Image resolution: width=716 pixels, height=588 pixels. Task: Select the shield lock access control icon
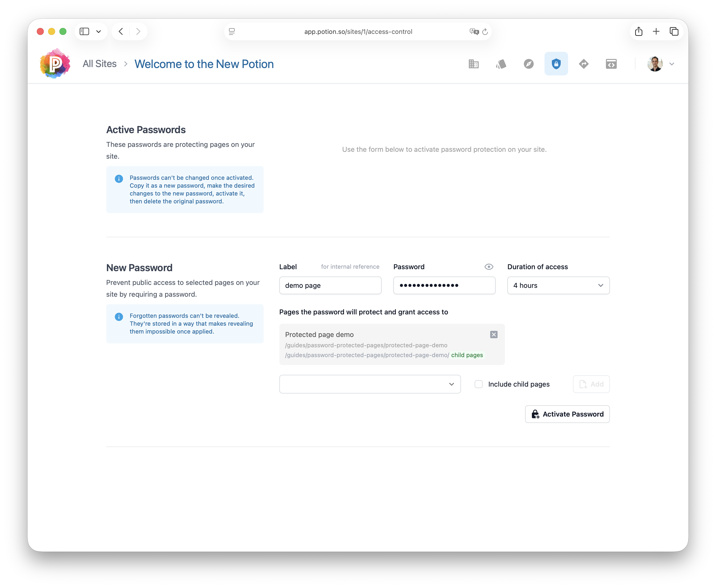[556, 64]
